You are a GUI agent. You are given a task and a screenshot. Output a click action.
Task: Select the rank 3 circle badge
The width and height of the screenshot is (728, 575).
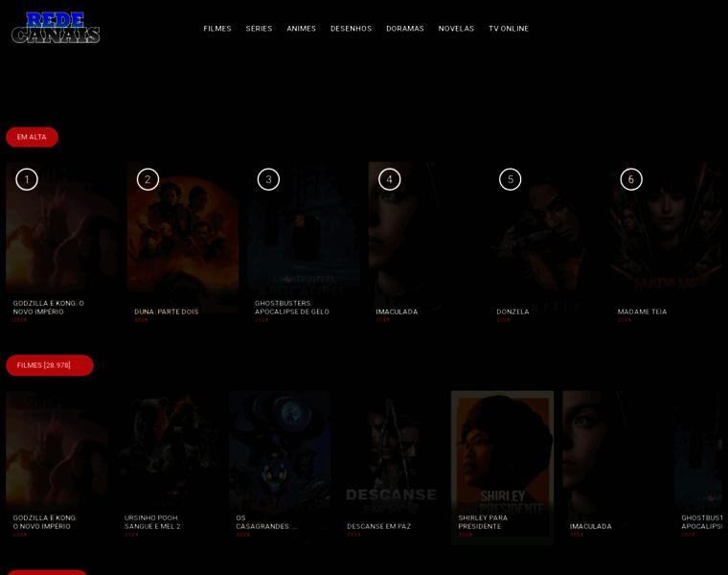pyautogui.click(x=268, y=179)
